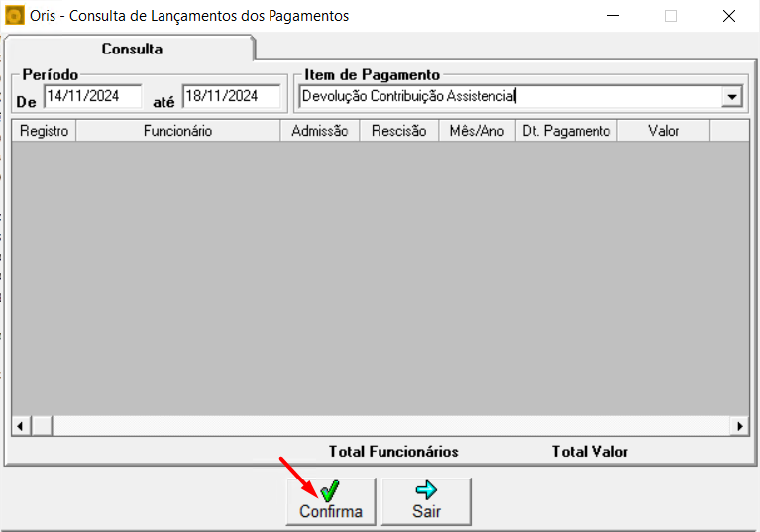Click the Oris application icon in title bar
Screen dimensions: 760x532
tap(14, 16)
